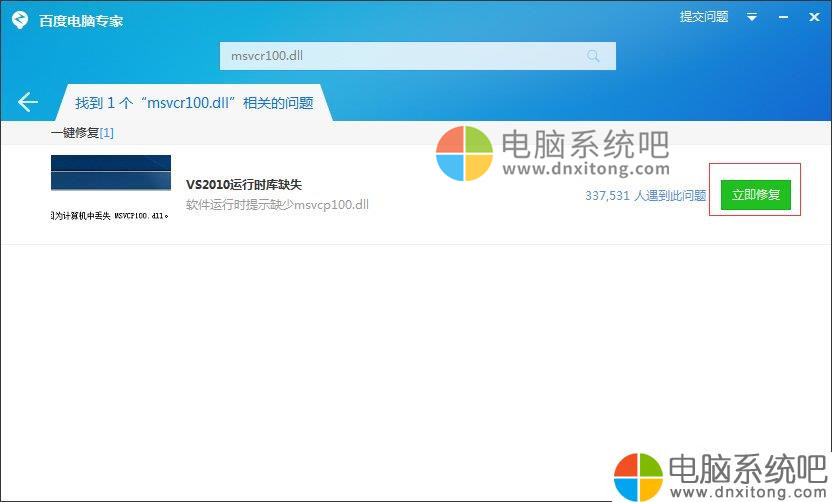Open the title bar dropdown menu arrow
This screenshot has height=502, width=832.
pos(752,17)
